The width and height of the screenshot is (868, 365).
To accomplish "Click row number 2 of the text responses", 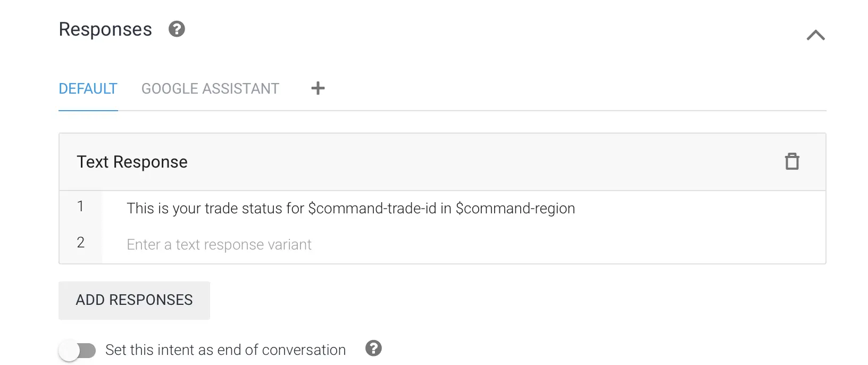I will pyautogui.click(x=80, y=243).
